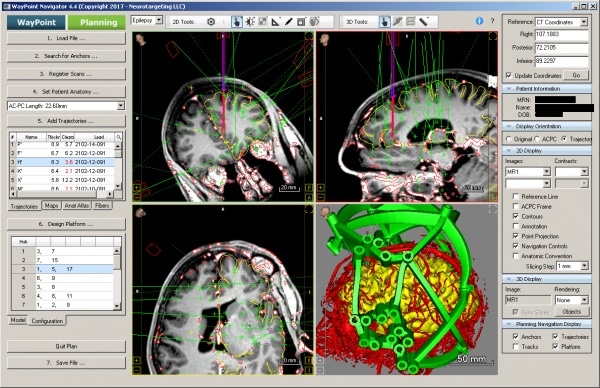Select the 2D angle measurement tool
600x388 pixels.
pyautogui.click(x=276, y=22)
